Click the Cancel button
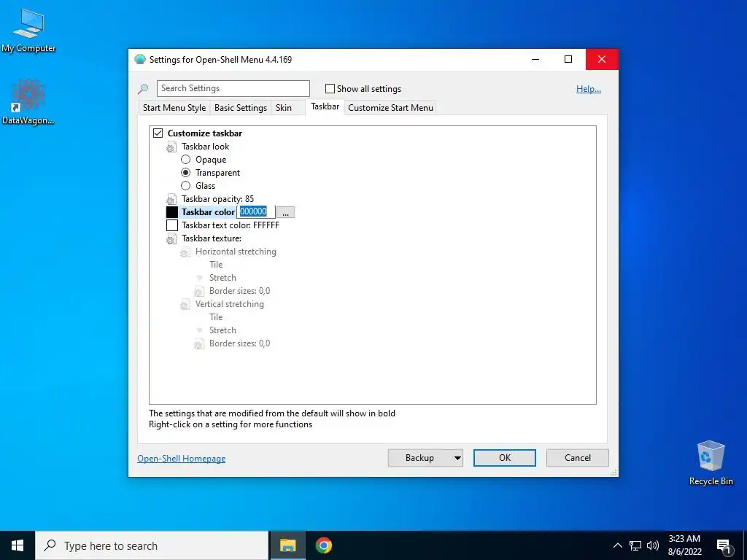This screenshot has height=560, width=747. (x=578, y=458)
